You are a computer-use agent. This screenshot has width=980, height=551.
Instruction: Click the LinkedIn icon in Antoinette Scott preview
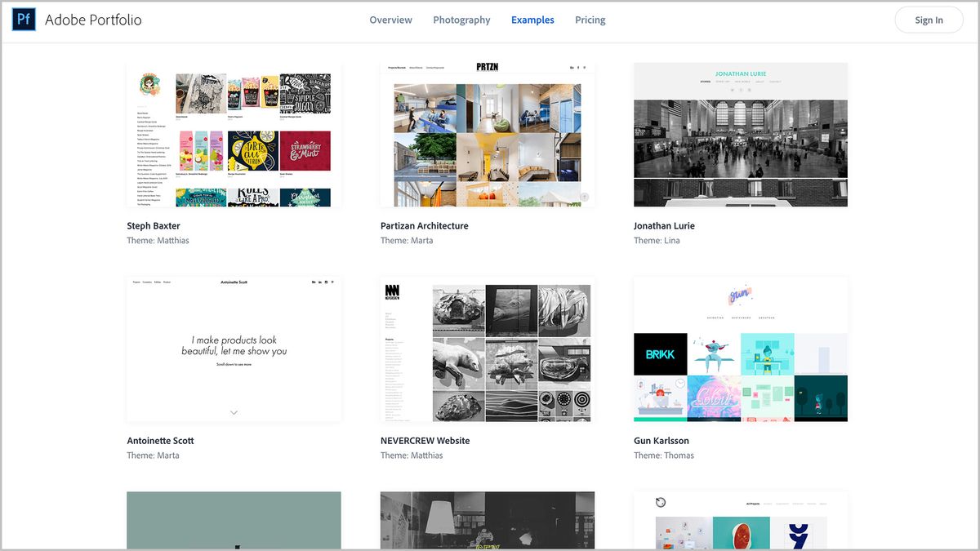[322, 282]
